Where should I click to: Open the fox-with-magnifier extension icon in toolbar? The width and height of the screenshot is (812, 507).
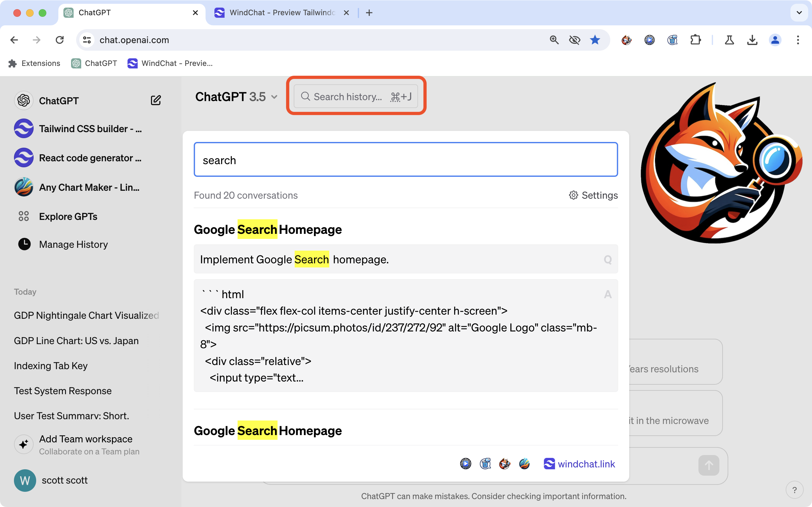pos(626,40)
